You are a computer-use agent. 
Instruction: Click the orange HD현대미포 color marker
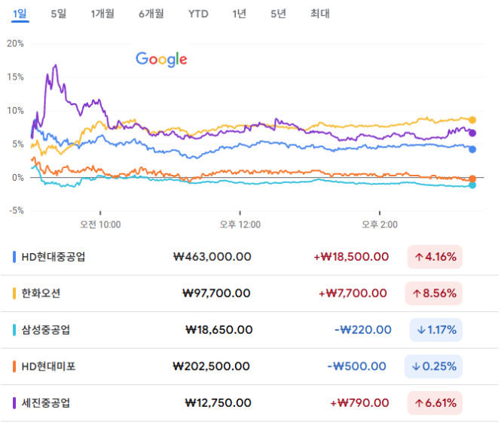(x=14, y=366)
